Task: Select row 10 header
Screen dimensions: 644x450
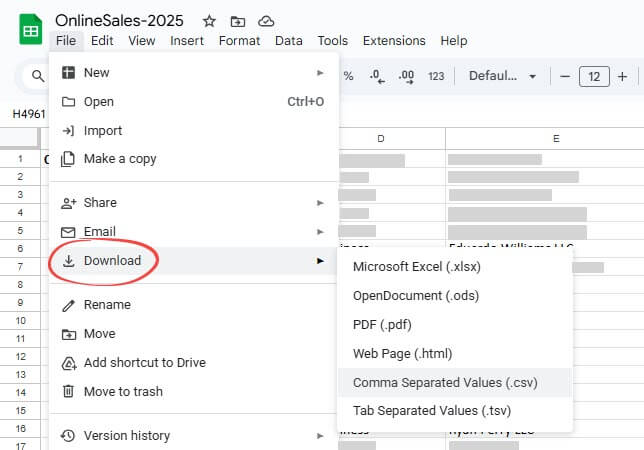Action: click(x=20, y=321)
